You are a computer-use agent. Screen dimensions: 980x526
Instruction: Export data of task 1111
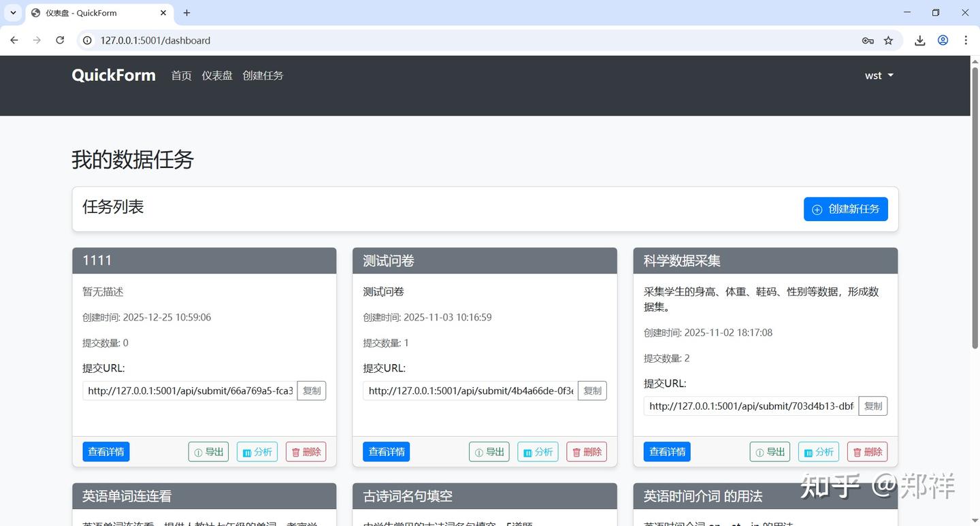[x=208, y=452]
